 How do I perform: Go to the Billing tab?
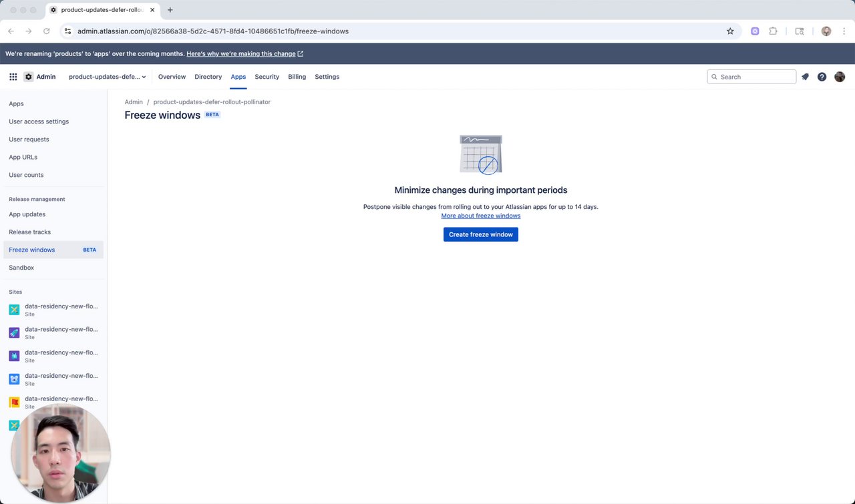point(297,77)
